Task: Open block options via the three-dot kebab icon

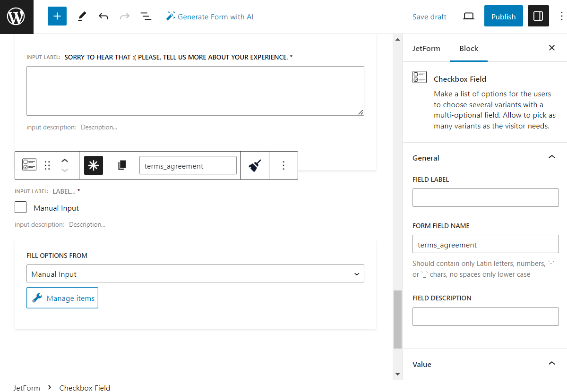Action: pos(283,165)
